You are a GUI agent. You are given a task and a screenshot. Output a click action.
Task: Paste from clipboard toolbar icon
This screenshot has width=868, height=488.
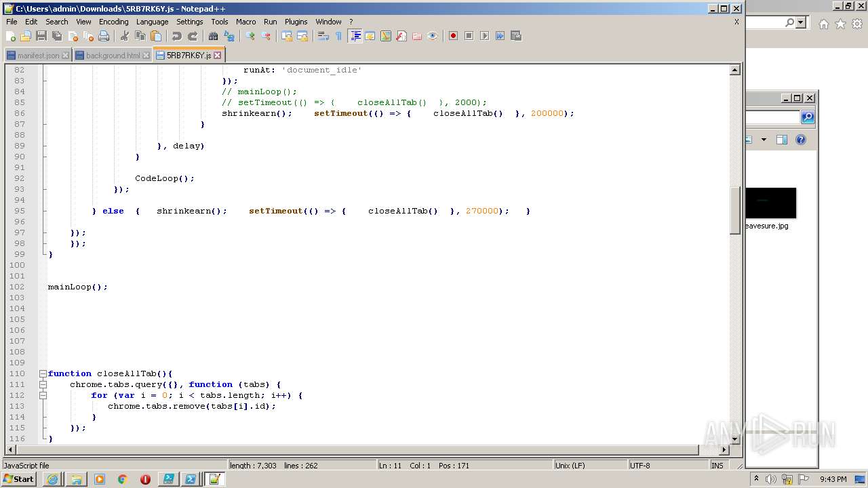156,36
